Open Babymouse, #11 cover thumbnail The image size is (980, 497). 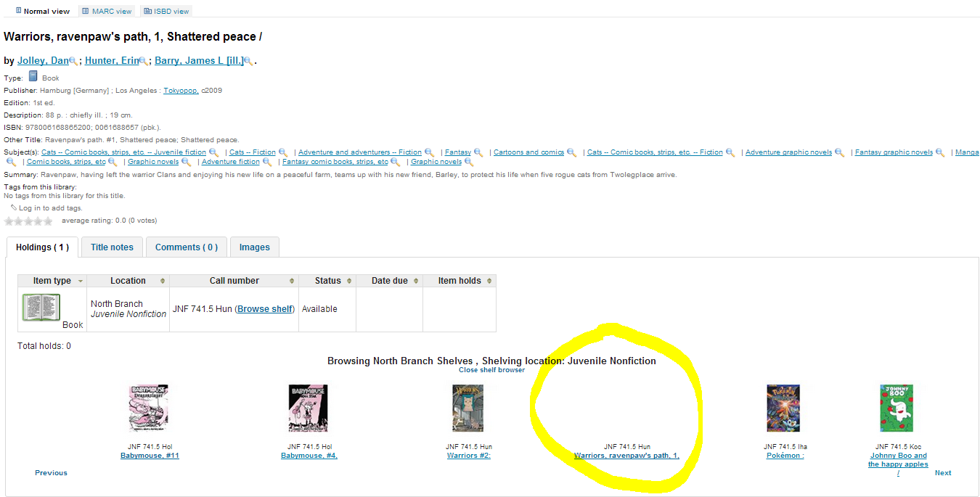(x=149, y=408)
